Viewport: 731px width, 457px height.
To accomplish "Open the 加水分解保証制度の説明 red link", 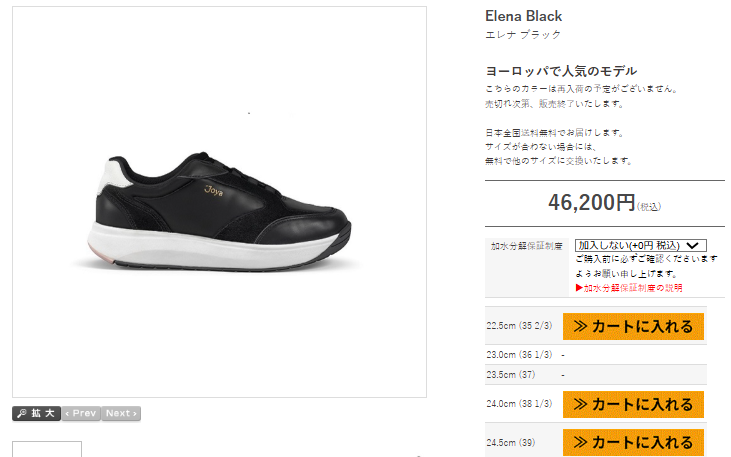I will tap(629, 288).
